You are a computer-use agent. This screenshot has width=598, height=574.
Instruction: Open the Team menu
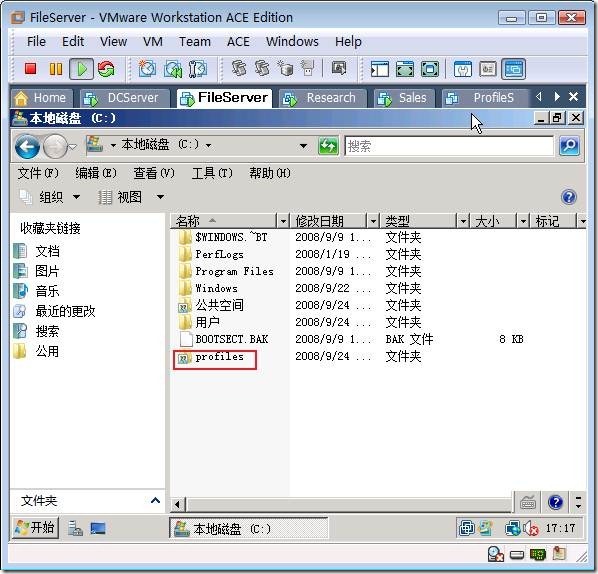tap(195, 41)
